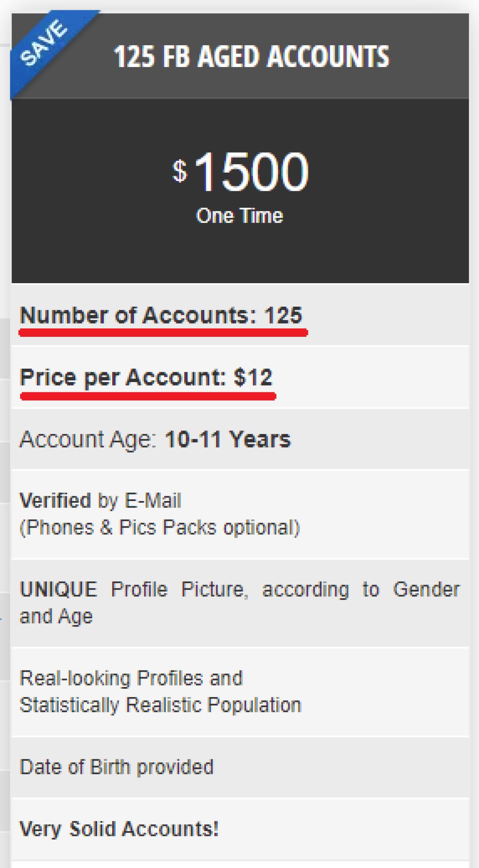Click the Statistically Realistic Population line
This screenshot has height=868, width=479.
coord(160,705)
